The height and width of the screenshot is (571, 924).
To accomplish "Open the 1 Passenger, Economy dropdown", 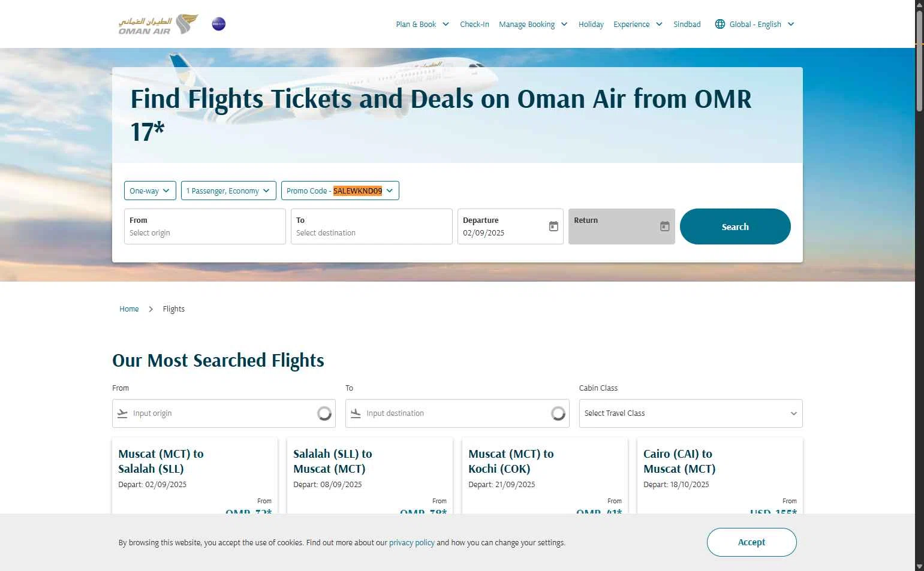I will coord(228,191).
